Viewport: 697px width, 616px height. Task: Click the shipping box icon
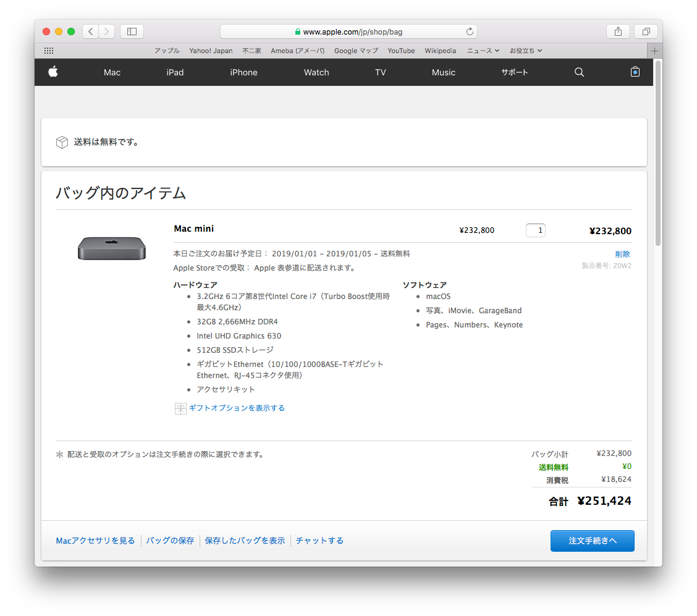tap(62, 142)
